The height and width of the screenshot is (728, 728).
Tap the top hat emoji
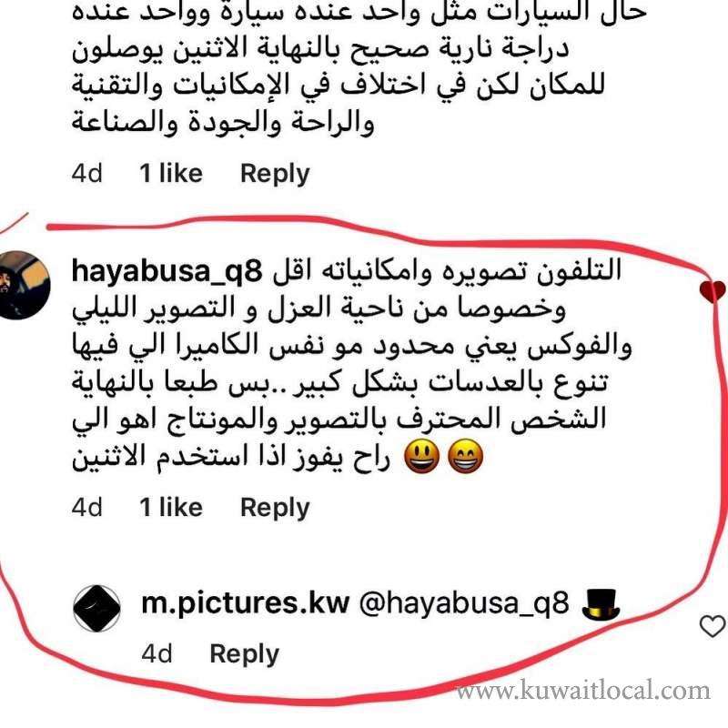click(602, 604)
